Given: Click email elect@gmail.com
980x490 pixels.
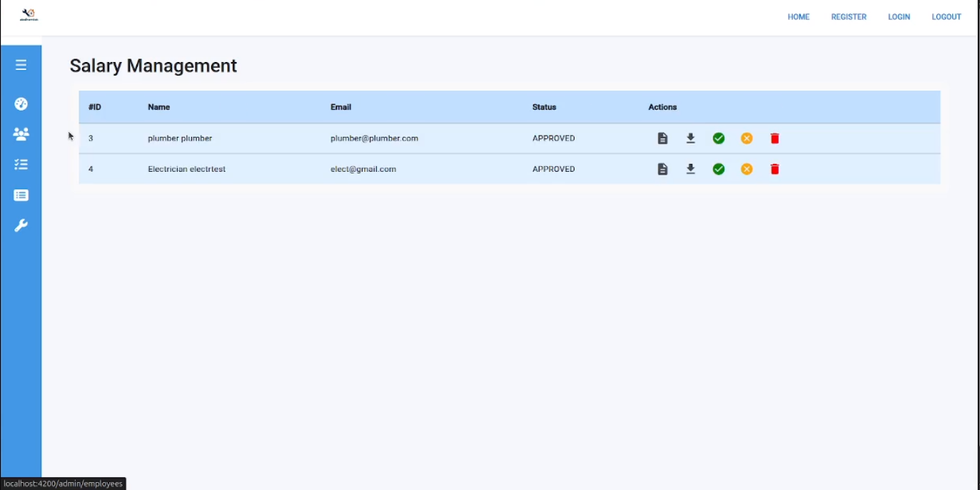Looking at the screenshot, I should pyautogui.click(x=363, y=169).
